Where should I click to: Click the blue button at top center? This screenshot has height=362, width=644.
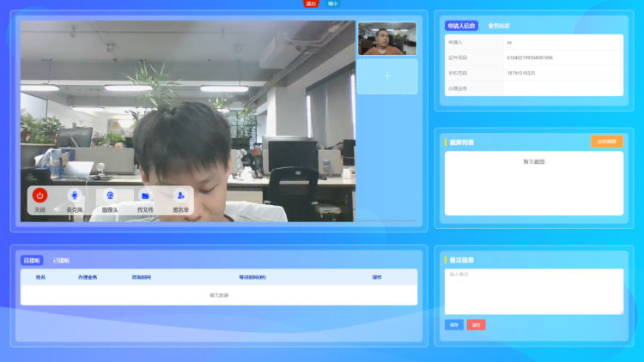click(333, 3)
